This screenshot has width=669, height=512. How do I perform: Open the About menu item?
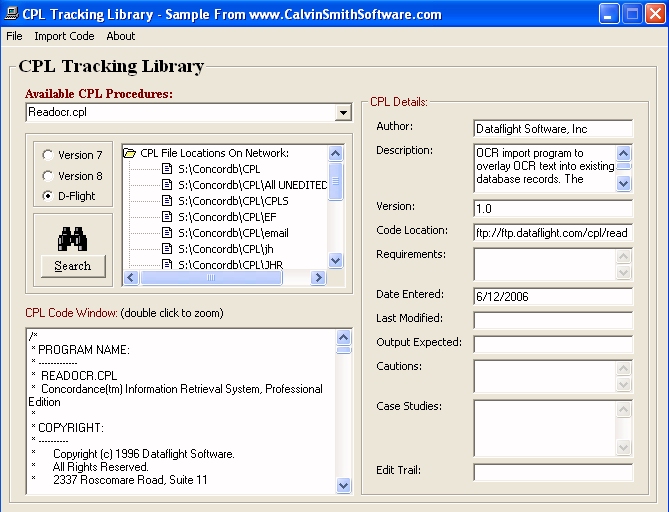[120, 36]
